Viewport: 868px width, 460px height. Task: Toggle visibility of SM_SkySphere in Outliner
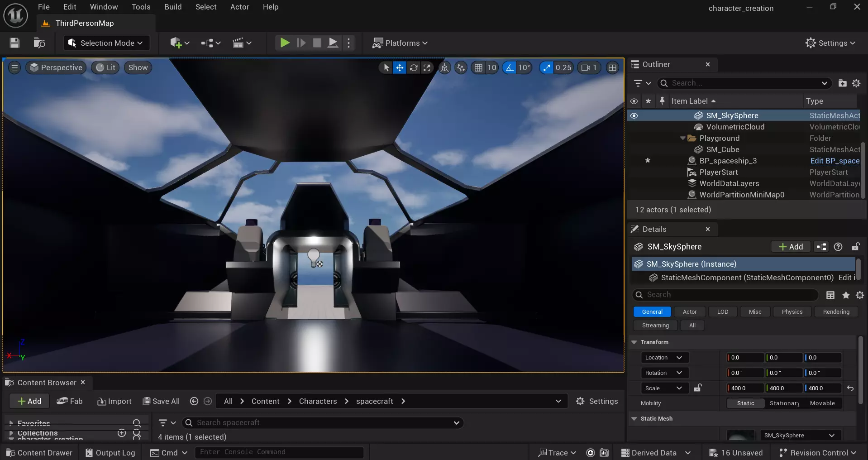coord(634,115)
